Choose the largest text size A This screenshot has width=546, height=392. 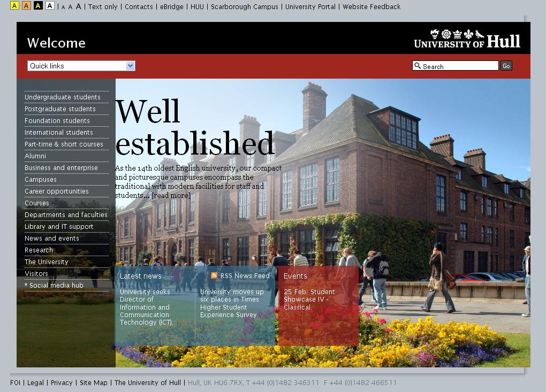tap(78, 6)
